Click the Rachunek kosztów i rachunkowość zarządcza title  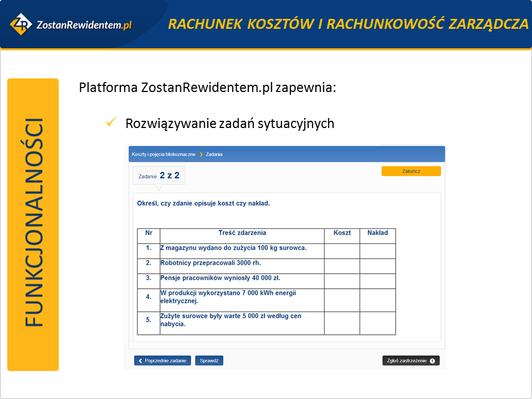(348, 24)
